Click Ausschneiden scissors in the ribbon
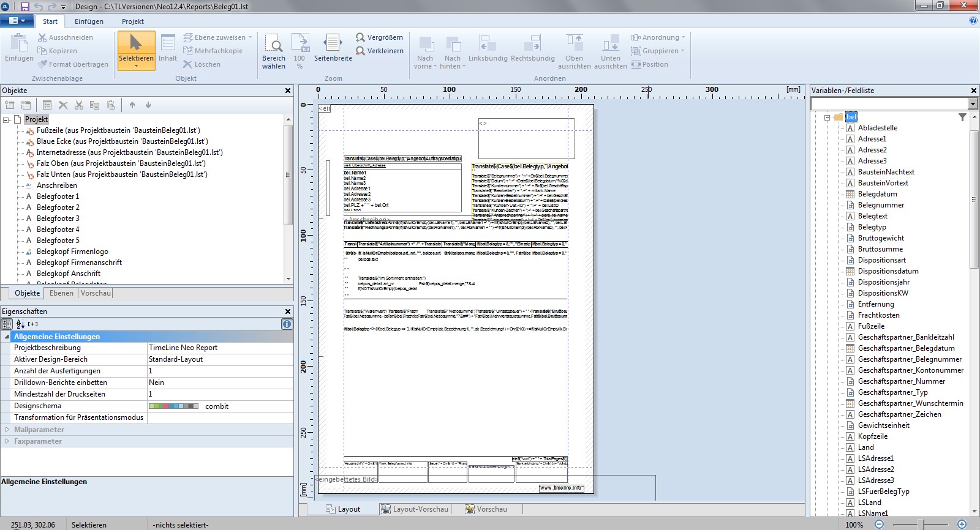The image size is (980, 530). [65, 37]
